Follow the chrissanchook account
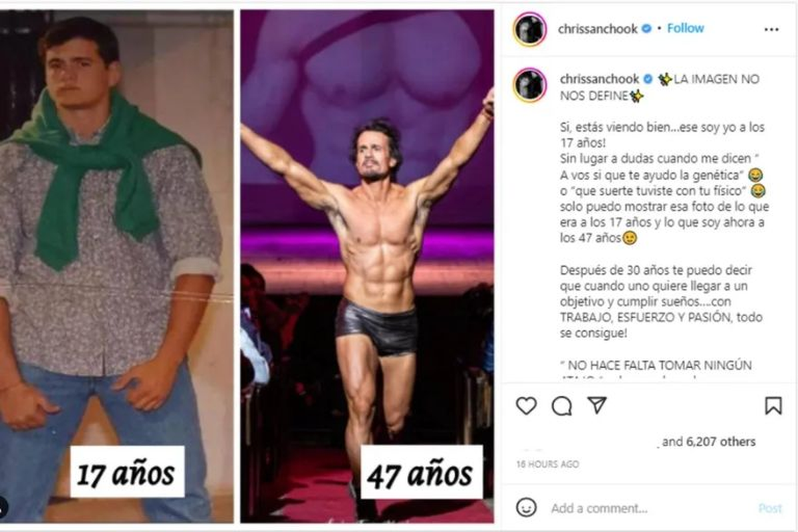The height and width of the screenshot is (532, 798). [686, 29]
